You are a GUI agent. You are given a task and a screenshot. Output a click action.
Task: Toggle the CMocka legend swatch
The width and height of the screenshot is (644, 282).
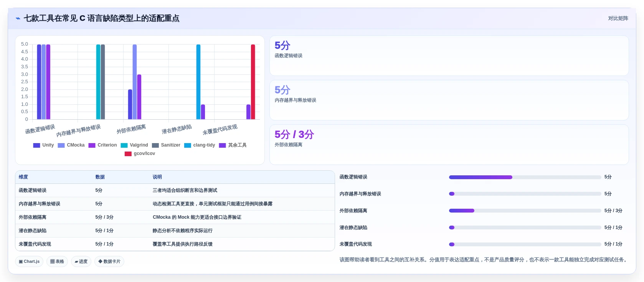(61, 145)
